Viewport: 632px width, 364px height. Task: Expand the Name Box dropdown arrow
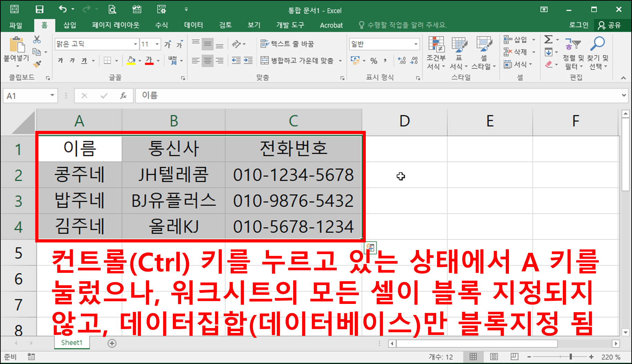click(x=52, y=96)
